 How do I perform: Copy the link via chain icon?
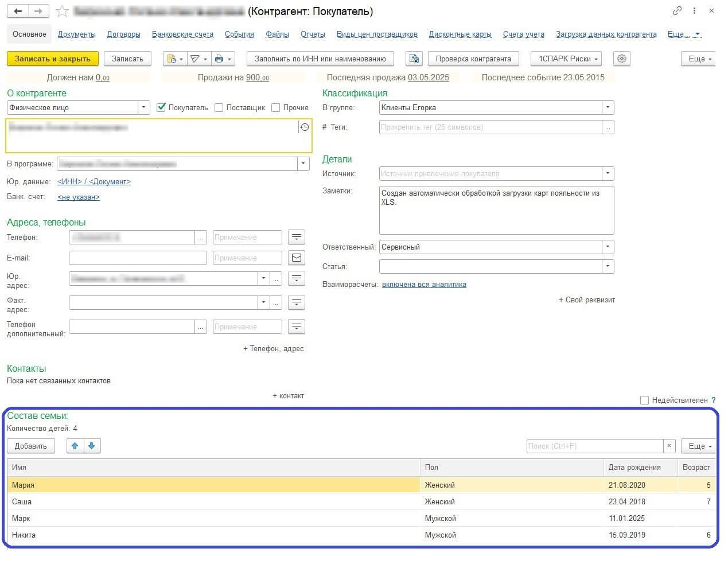point(677,11)
